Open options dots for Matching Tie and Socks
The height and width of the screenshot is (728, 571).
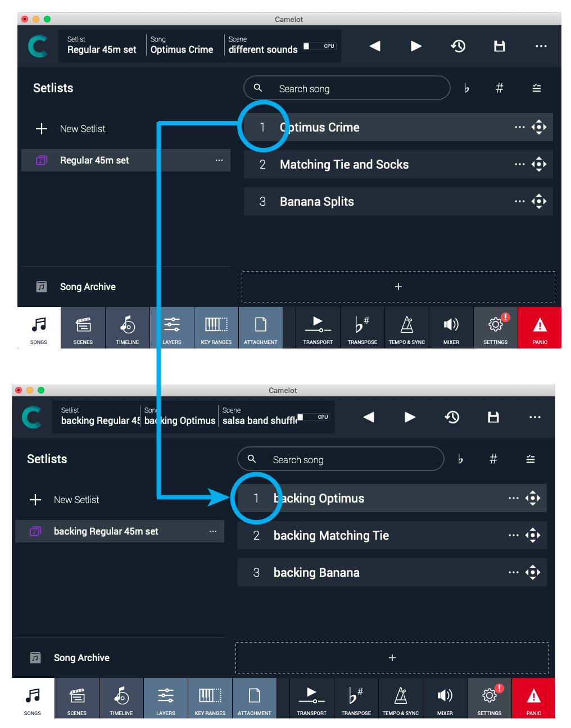[520, 164]
